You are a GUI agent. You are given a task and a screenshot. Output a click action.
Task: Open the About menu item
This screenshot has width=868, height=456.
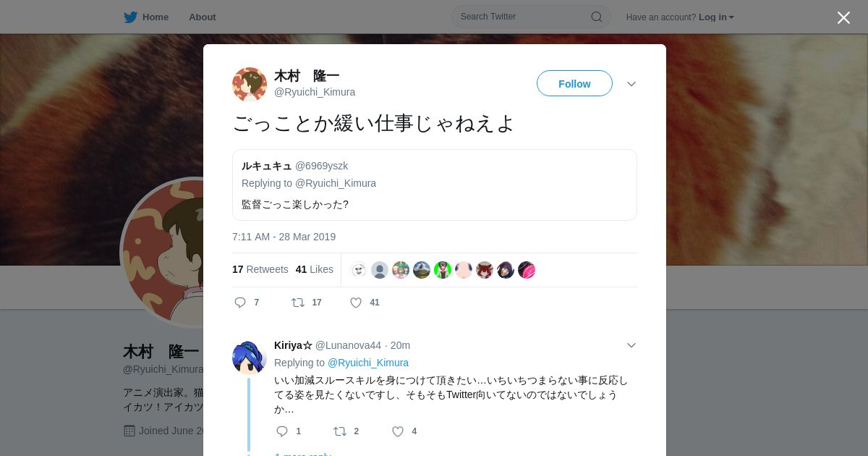[x=203, y=17]
